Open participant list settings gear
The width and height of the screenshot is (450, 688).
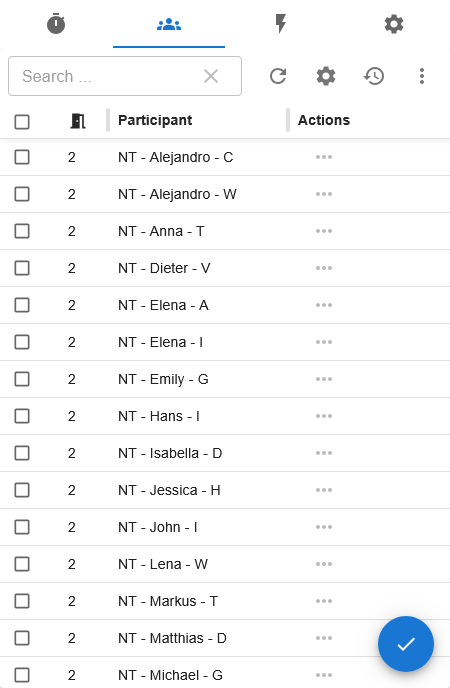click(326, 76)
